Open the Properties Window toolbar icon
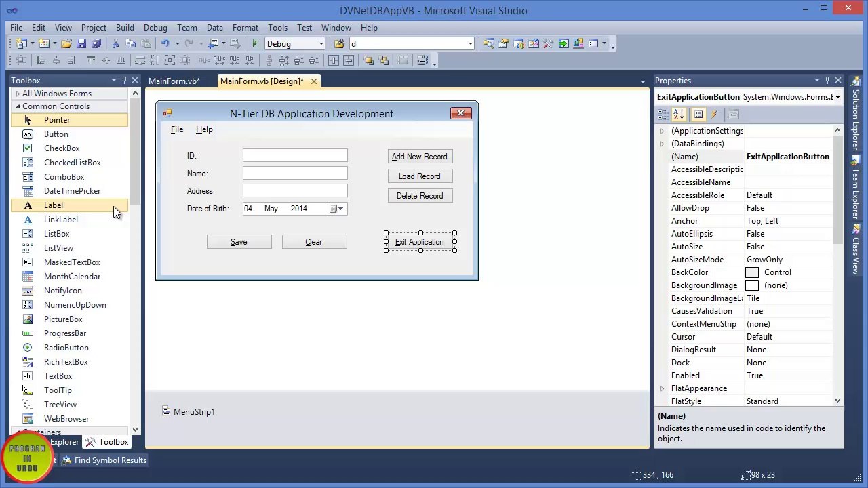The width and height of the screenshot is (868, 488). (504, 44)
